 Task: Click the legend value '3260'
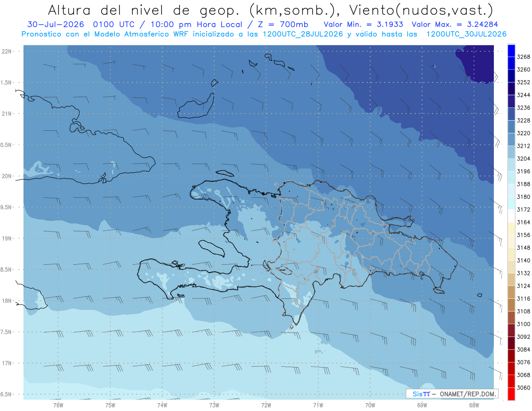pyautogui.click(x=524, y=70)
